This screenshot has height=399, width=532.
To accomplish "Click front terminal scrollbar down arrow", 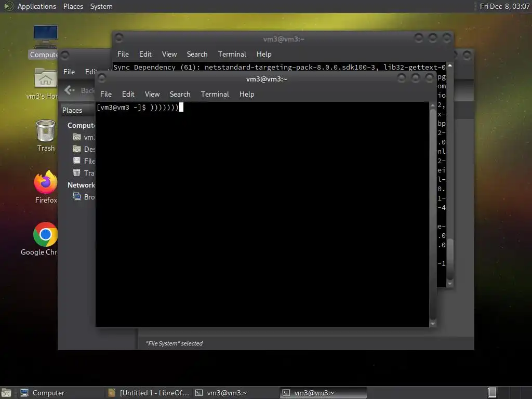I will [x=433, y=324].
